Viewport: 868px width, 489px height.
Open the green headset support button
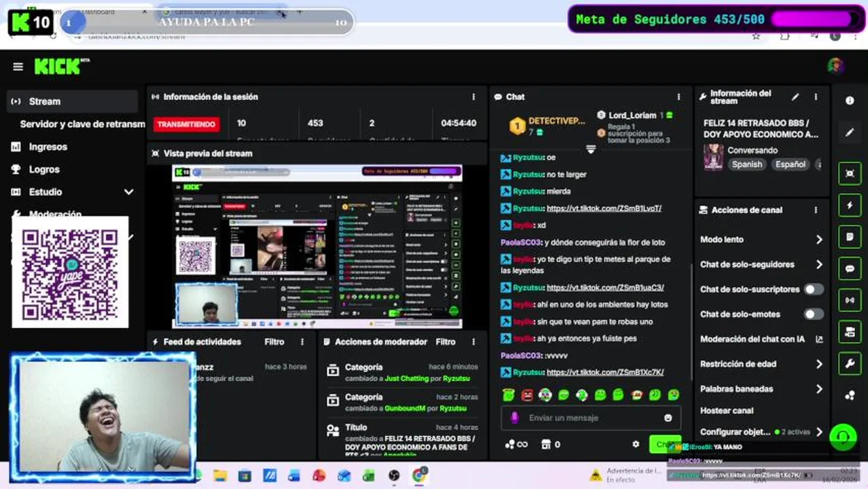point(843,437)
